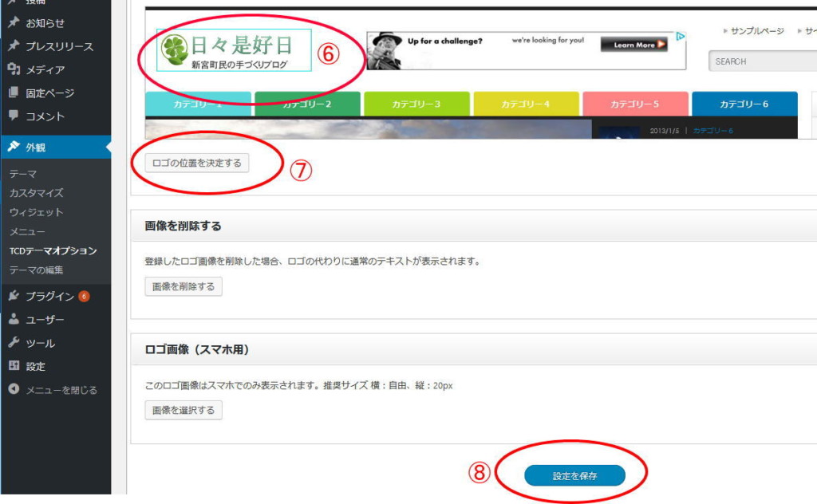Viewport: 817px width, 504px height.
Task: Open メディア via its media icon
Action: (x=14, y=69)
